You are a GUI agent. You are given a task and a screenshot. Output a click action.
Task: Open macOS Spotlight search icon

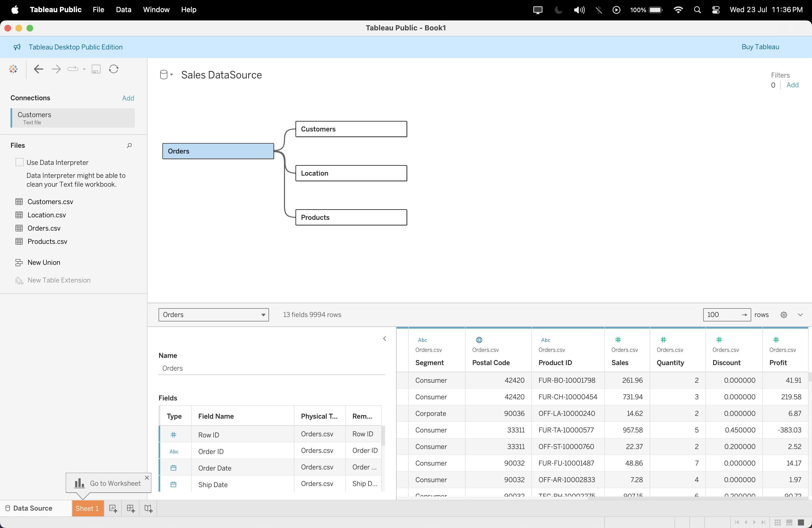click(697, 10)
